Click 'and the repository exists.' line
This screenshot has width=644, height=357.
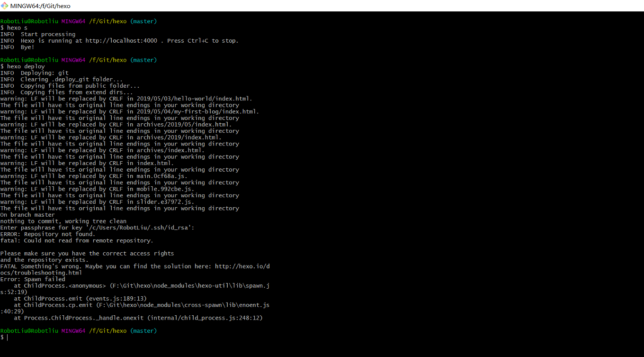(x=45, y=260)
